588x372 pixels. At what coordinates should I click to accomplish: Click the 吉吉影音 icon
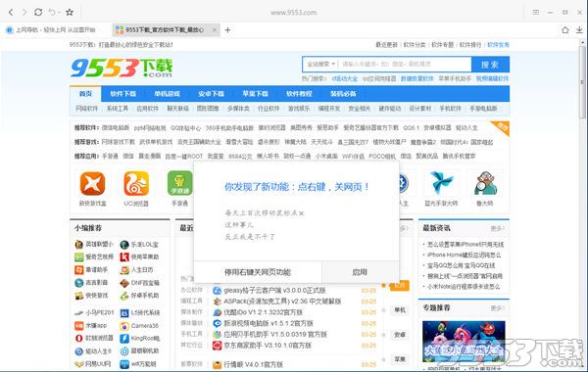point(78,283)
